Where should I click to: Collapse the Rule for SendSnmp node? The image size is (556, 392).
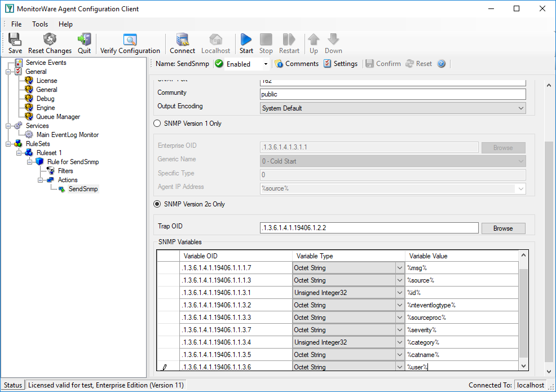[29, 162]
